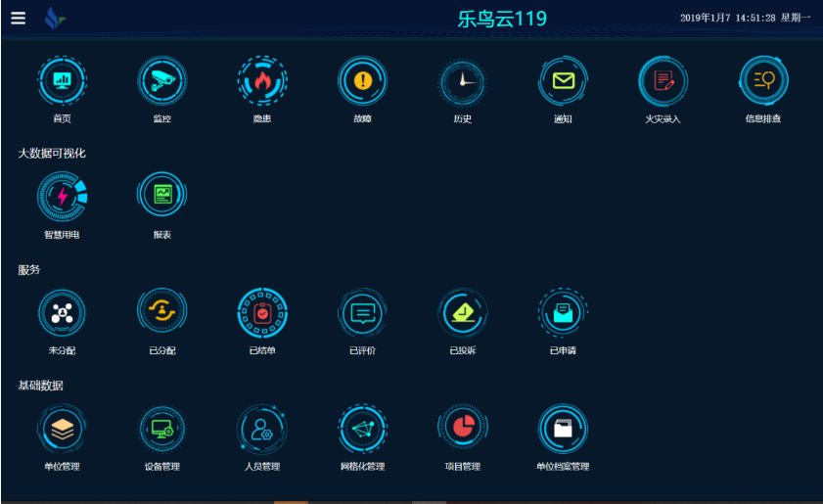Open the 报表 report icon

162,194
